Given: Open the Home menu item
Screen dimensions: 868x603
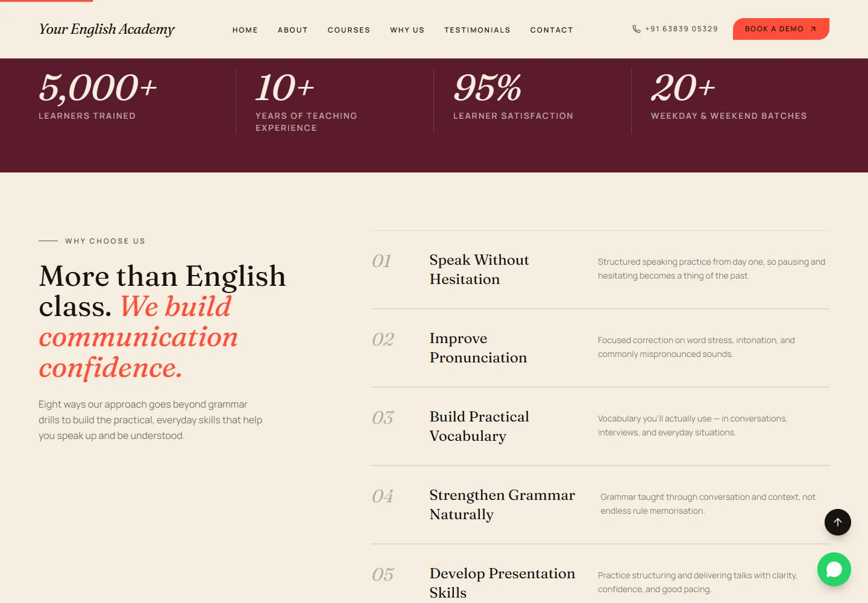Looking at the screenshot, I should 245,30.
